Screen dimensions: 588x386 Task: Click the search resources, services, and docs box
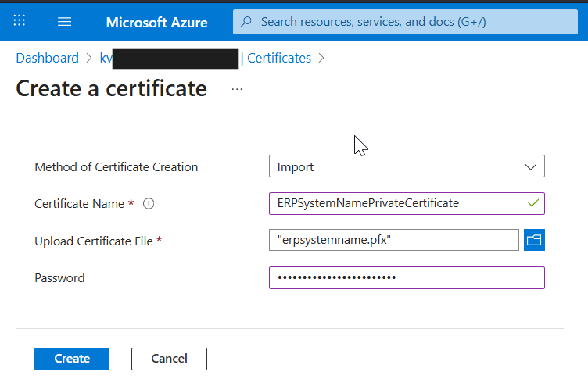click(x=405, y=22)
